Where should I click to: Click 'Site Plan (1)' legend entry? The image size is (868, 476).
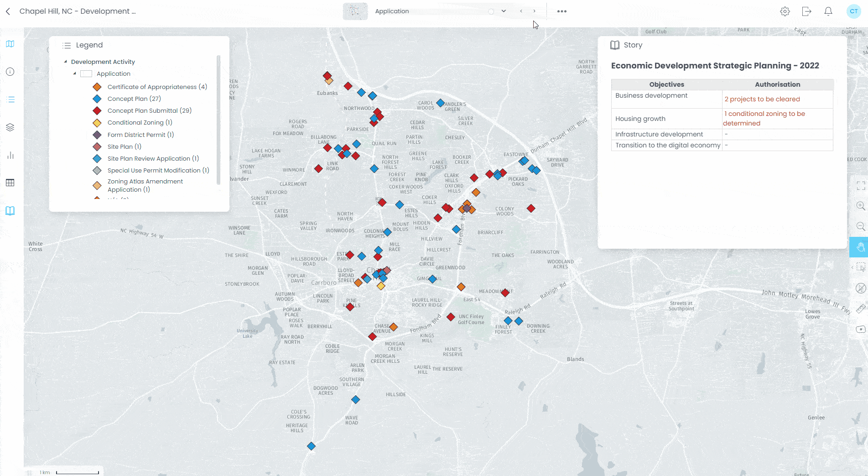[125, 147]
